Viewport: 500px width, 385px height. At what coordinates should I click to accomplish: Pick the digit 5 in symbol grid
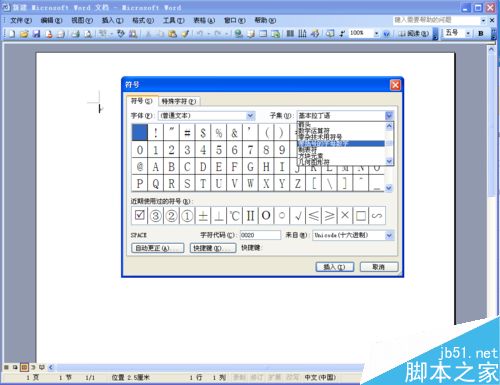[x=219, y=150]
